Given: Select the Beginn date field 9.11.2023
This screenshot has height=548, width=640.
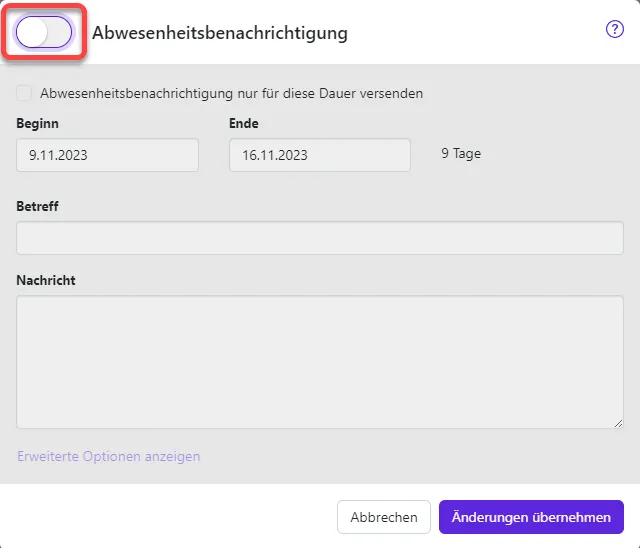Looking at the screenshot, I should pyautogui.click(x=107, y=155).
